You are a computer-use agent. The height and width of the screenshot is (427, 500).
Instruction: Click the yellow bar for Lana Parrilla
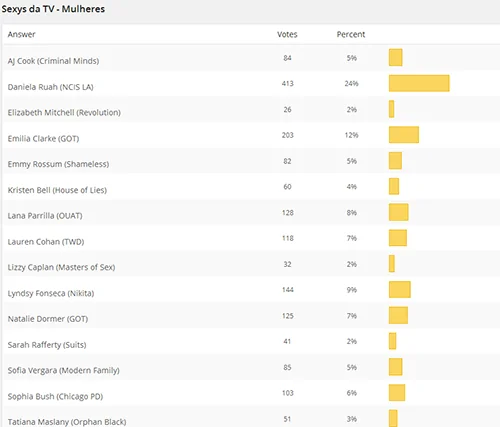398,212
